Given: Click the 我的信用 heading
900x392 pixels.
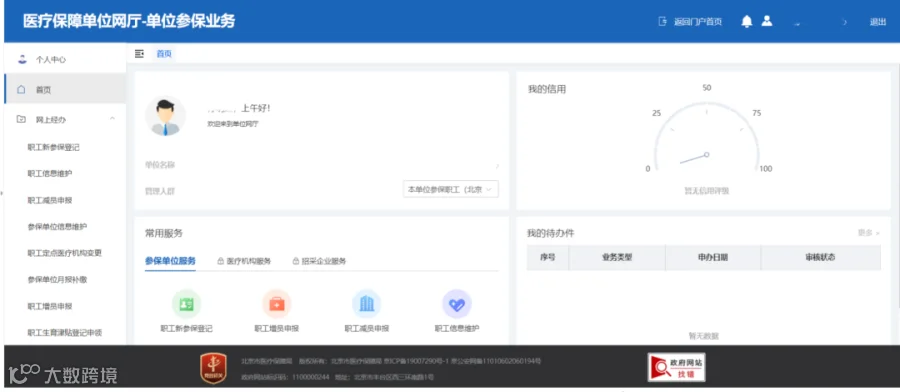Looking at the screenshot, I should 547,89.
